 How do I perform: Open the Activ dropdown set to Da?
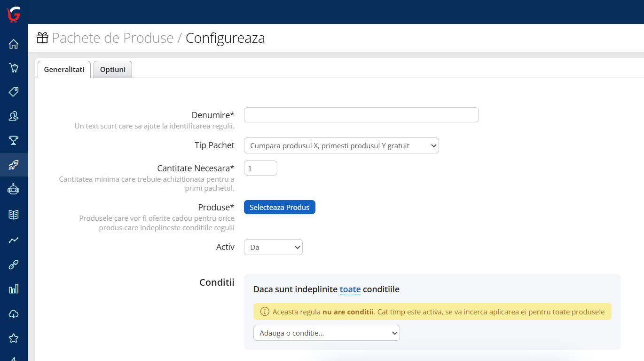[x=273, y=247]
